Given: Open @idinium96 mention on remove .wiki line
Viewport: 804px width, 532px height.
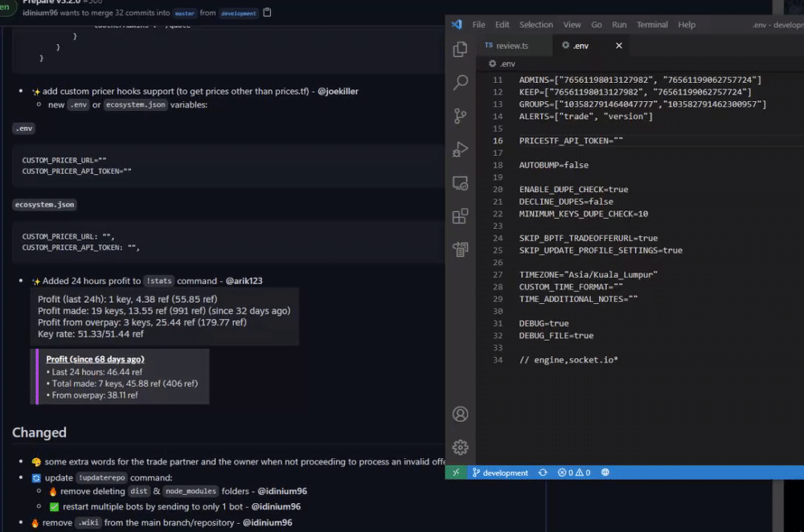Looking at the screenshot, I should click(267, 522).
